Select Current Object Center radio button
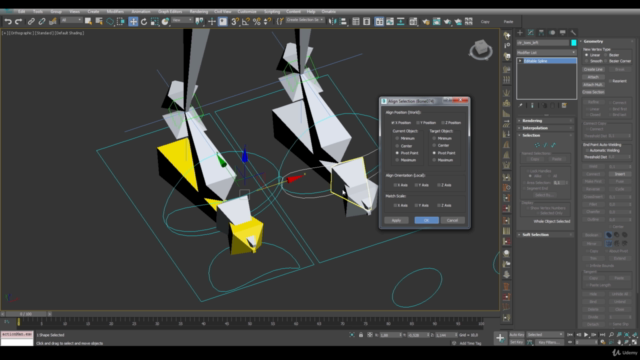640x360 pixels. tap(397, 146)
